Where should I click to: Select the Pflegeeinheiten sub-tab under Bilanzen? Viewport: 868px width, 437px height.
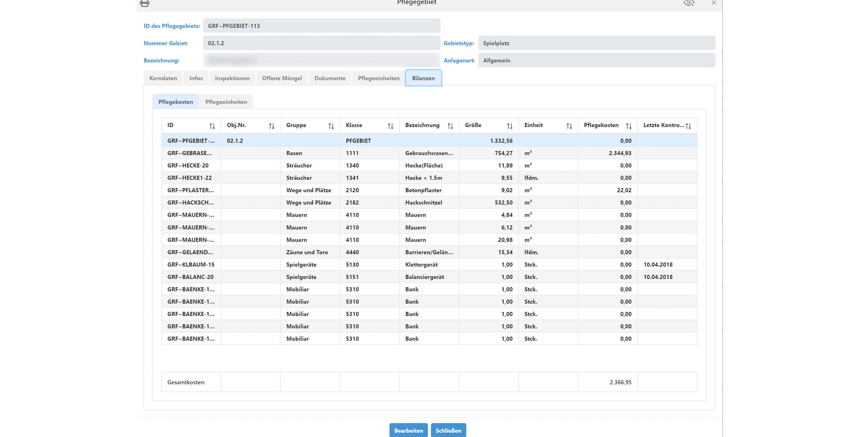(226, 102)
